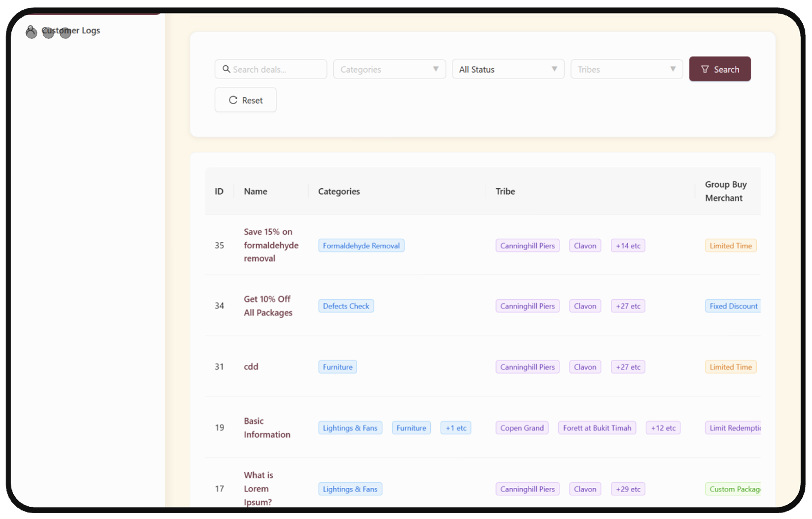The width and height of the screenshot is (812, 519).
Task: Expand the +14 etc tribes on deal 35
Action: tap(628, 246)
